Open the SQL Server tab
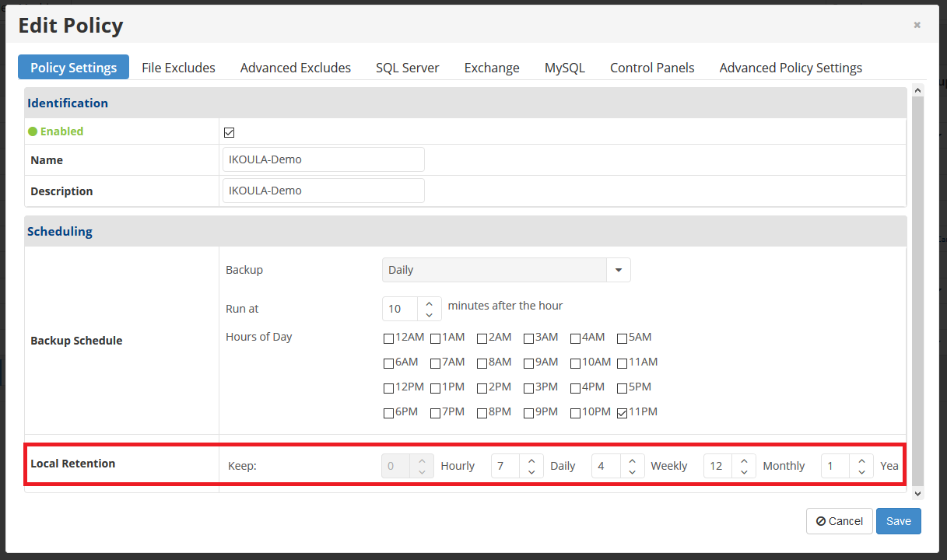 coord(408,68)
